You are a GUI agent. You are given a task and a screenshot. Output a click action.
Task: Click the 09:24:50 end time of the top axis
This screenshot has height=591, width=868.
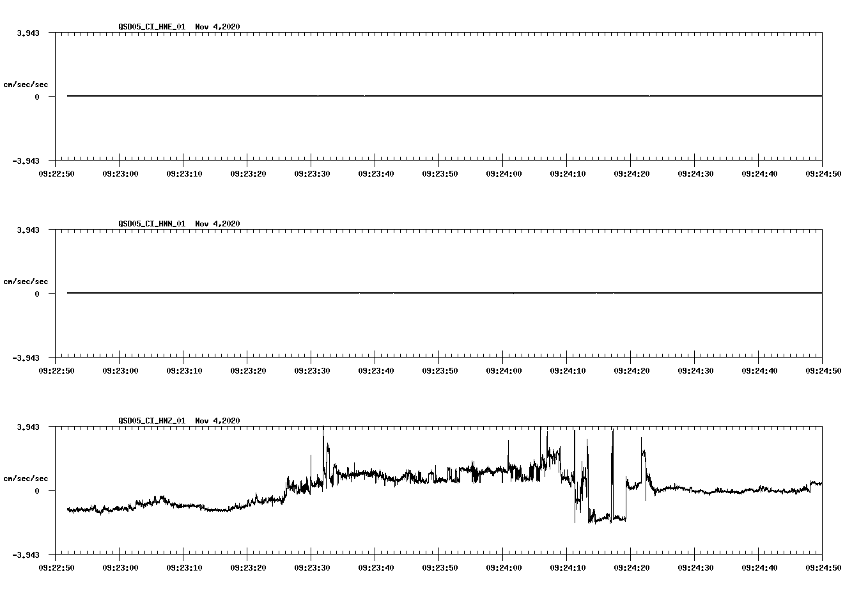824,172
